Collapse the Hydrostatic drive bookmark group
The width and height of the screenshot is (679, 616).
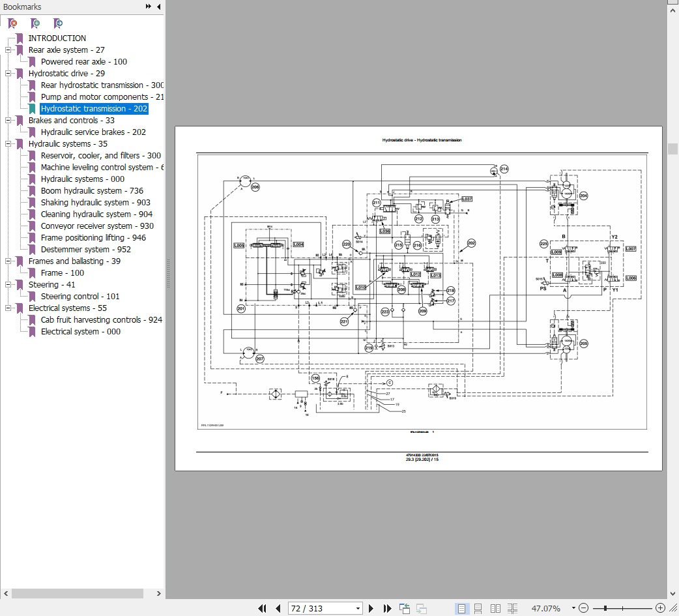[9, 74]
